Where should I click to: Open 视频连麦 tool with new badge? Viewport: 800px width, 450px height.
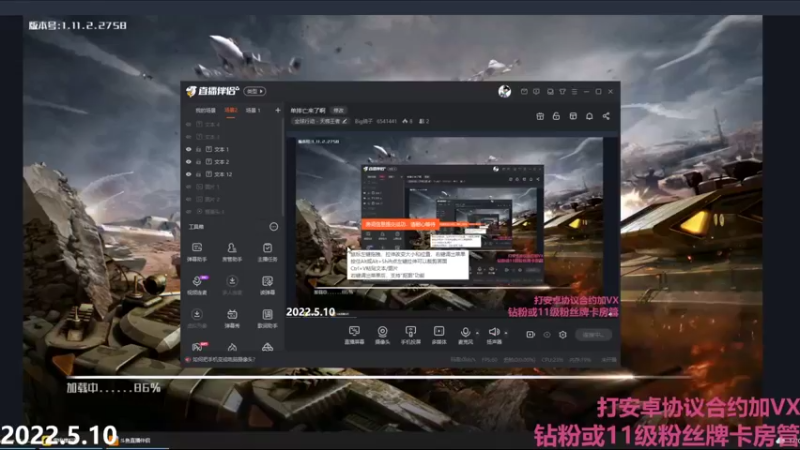[197, 285]
